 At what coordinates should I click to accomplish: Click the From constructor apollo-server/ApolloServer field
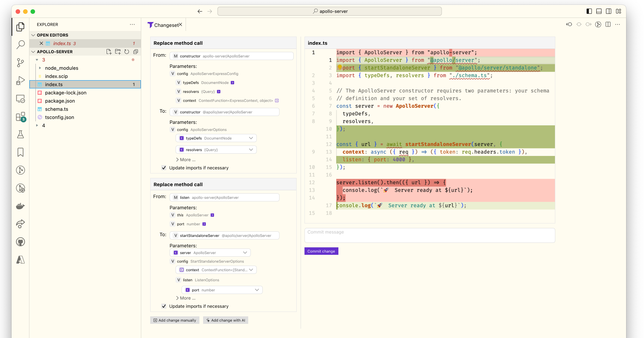click(231, 56)
